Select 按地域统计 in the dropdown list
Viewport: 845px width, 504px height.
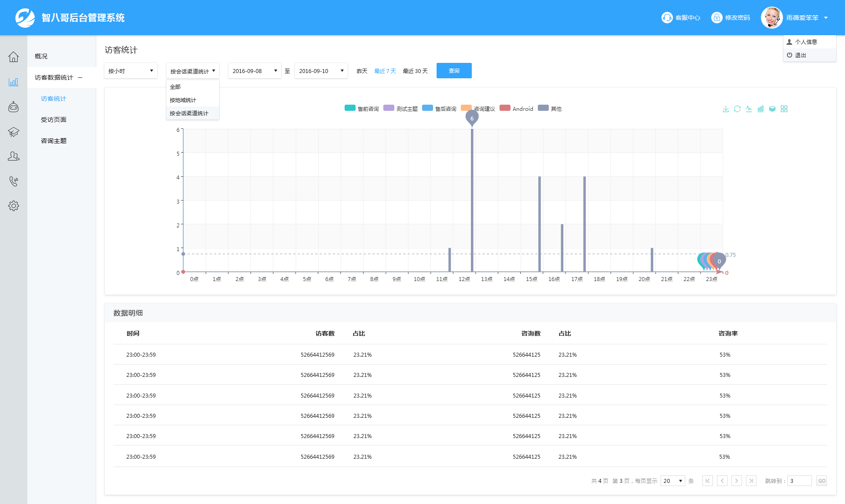point(192,100)
